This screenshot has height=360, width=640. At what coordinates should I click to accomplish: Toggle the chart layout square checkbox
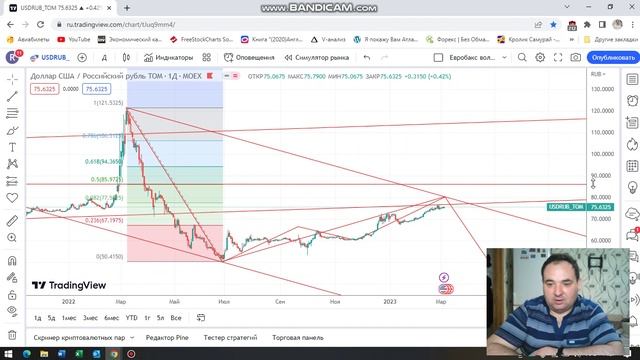[438, 58]
